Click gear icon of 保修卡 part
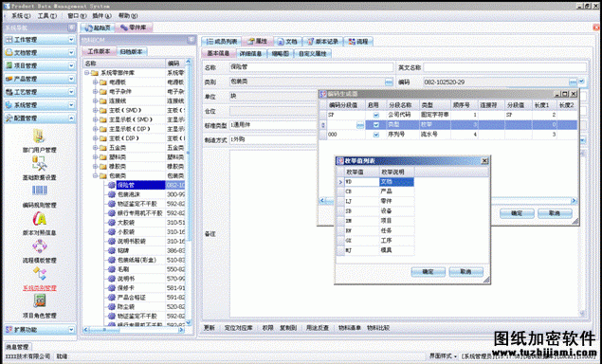602x364 pixels. click(x=111, y=287)
